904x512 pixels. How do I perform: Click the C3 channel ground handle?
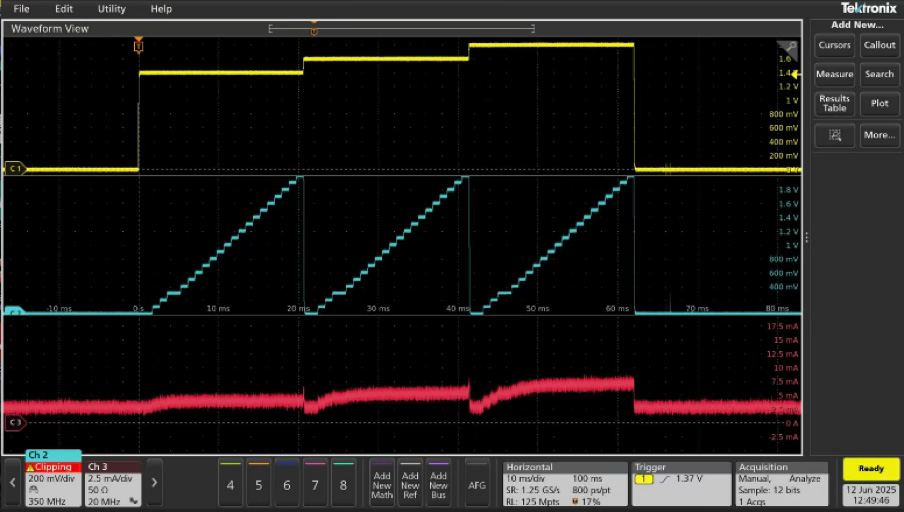tap(14, 422)
